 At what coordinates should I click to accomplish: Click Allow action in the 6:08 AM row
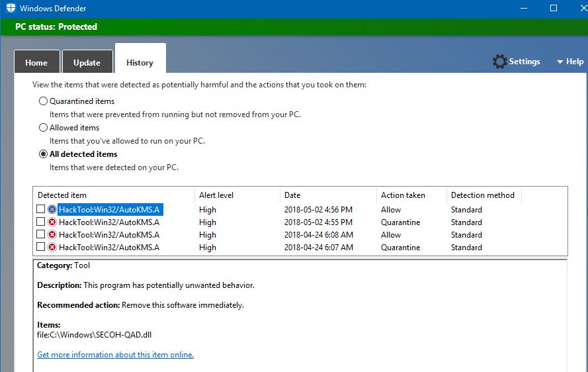coord(391,234)
